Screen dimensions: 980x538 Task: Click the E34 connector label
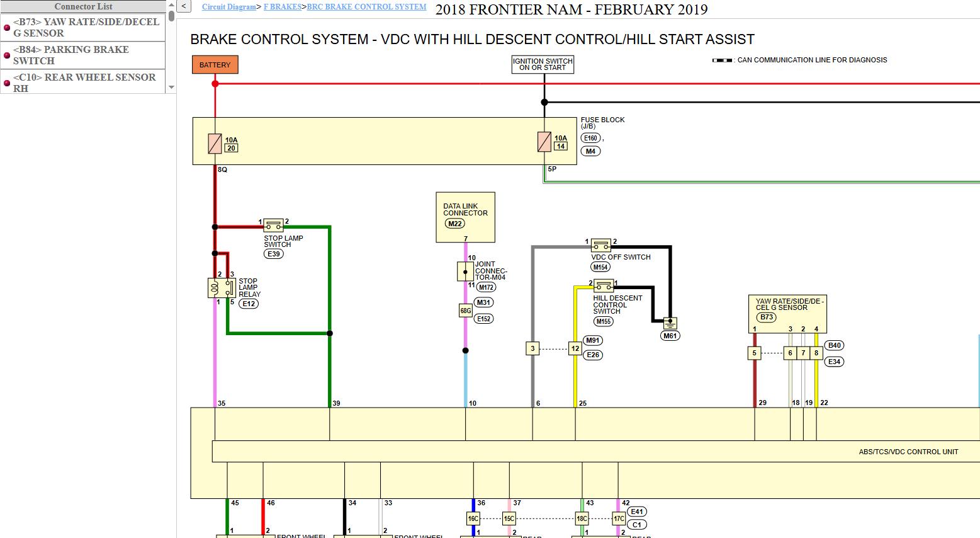coord(834,362)
